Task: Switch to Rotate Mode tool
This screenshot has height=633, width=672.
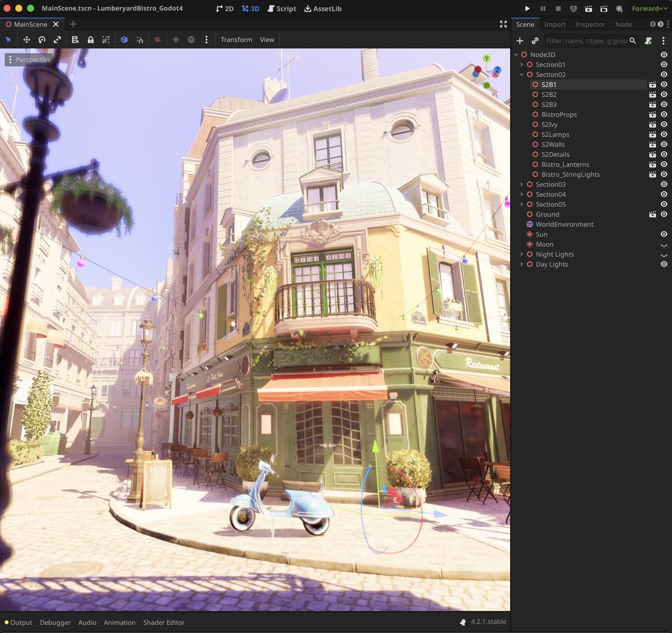Action: pyautogui.click(x=42, y=40)
